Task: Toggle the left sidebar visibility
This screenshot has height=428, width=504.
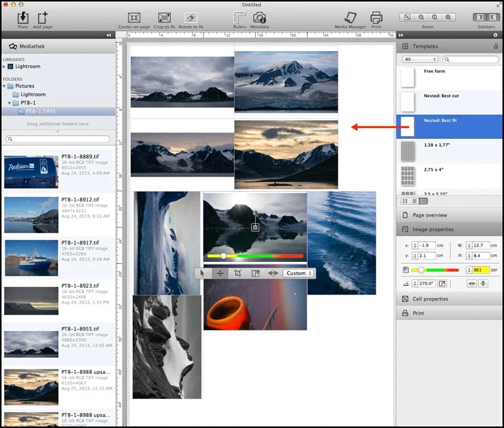Action: tap(480, 17)
